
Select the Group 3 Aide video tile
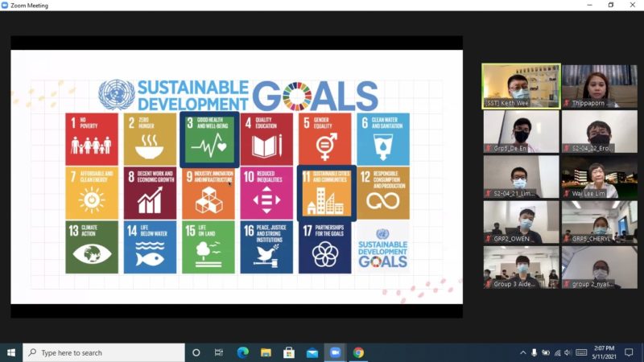tap(521, 267)
